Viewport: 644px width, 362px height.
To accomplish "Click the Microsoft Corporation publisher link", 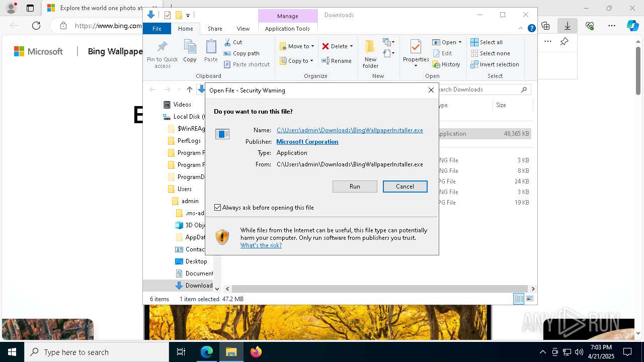I will click(x=307, y=142).
